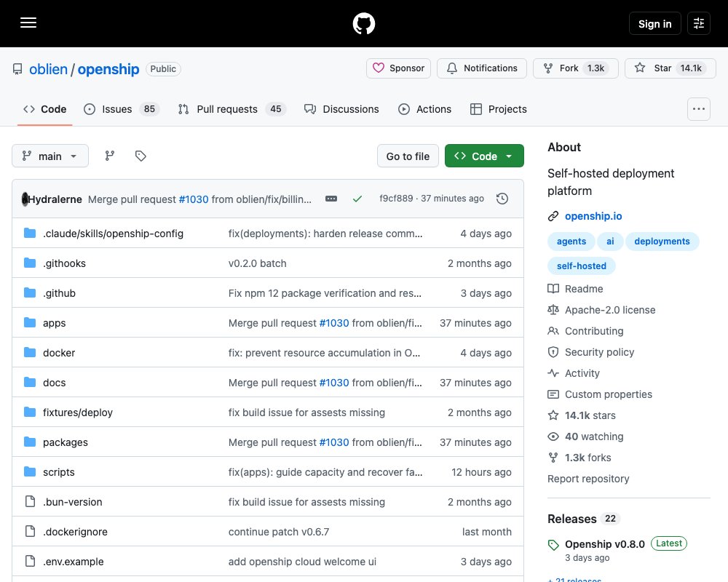Open 'continue patch v0.6.7' commit message
The width and height of the screenshot is (728, 582).
tap(279, 531)
